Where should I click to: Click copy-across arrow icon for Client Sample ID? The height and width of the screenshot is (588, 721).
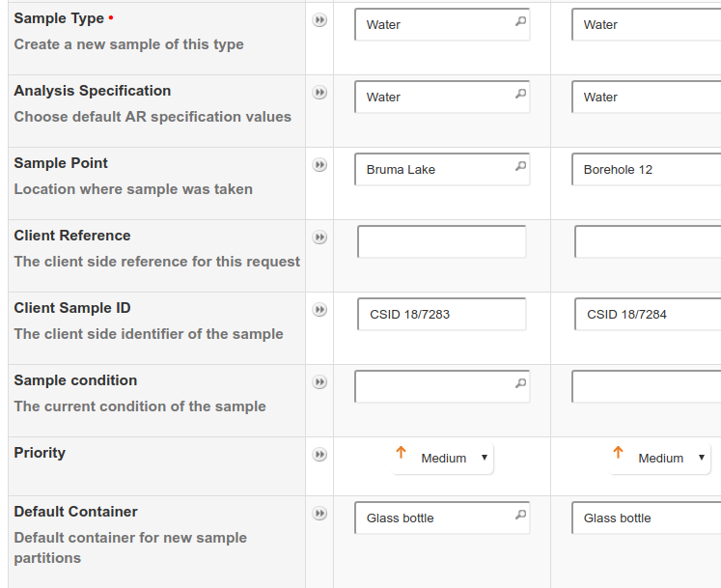tap(319, 310)
